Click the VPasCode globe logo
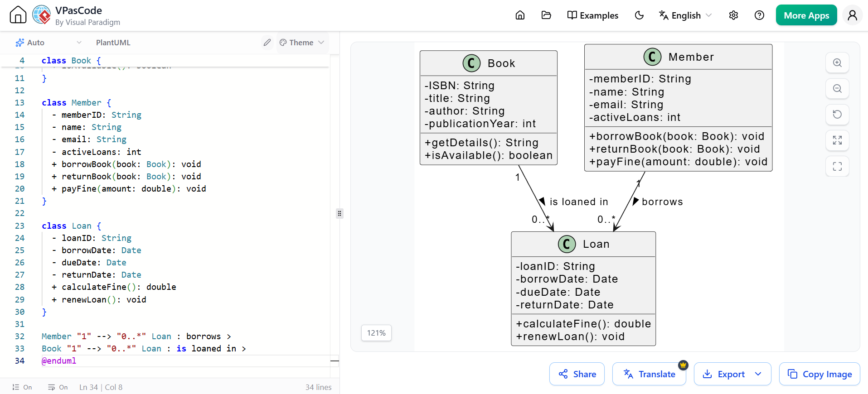Viewport: 868px width, 394px height. coord(42,15)
